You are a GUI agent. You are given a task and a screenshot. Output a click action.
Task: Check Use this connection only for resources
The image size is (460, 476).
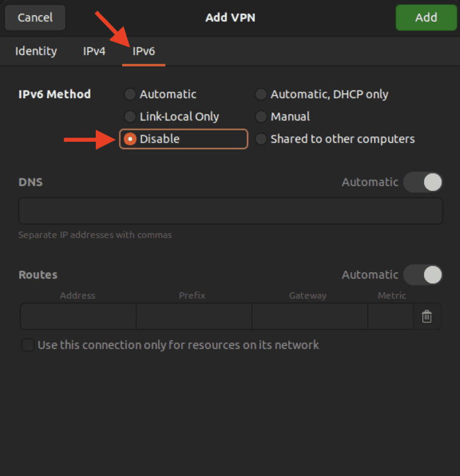(x=28, y=345)
